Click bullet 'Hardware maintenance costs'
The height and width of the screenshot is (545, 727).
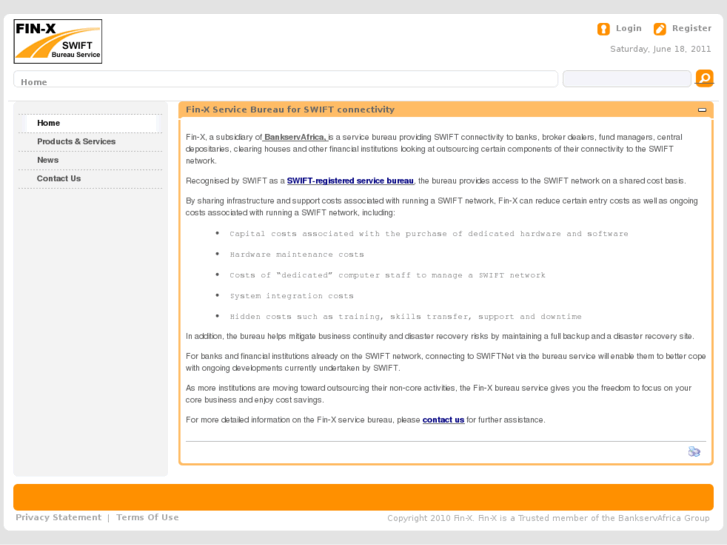pos(297,255)
